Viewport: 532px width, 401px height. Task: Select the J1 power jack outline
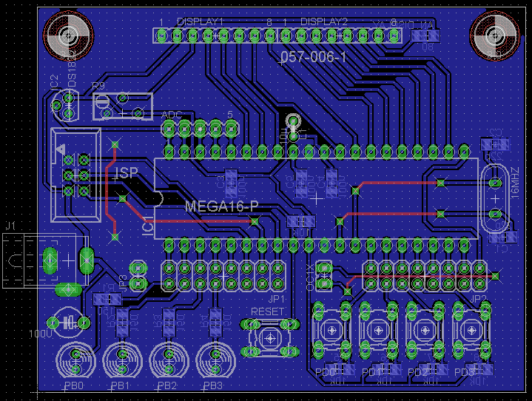(x=45, y=261)
